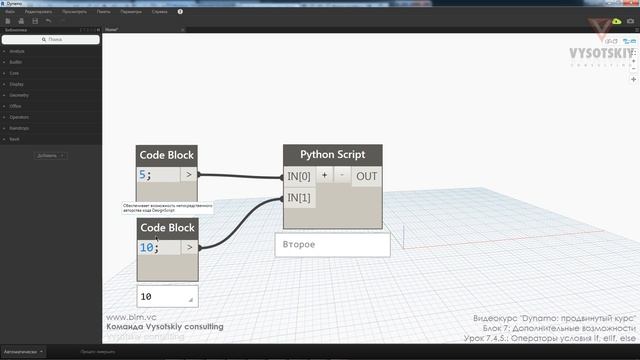Click the zoom in plus in view controls
Viewport: 640px width, 360px height.
pyautogui.click(x=633, y=61)
